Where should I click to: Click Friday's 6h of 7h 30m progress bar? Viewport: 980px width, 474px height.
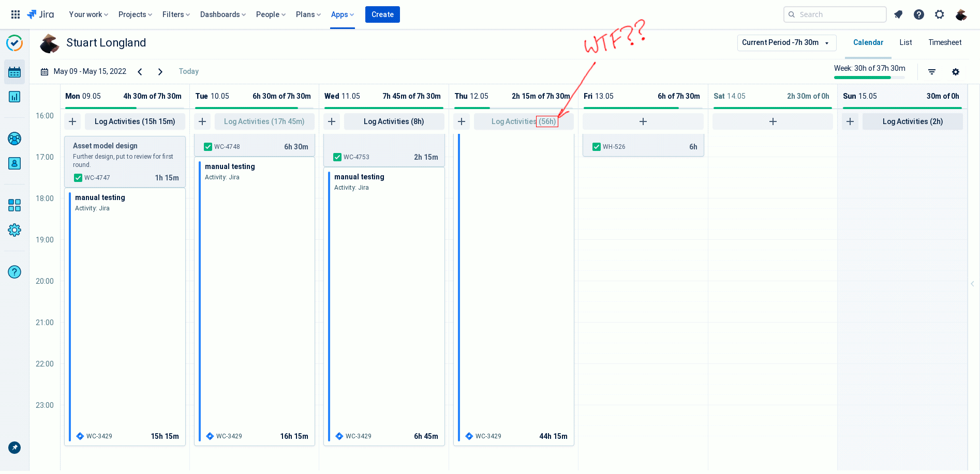(643, 108)
